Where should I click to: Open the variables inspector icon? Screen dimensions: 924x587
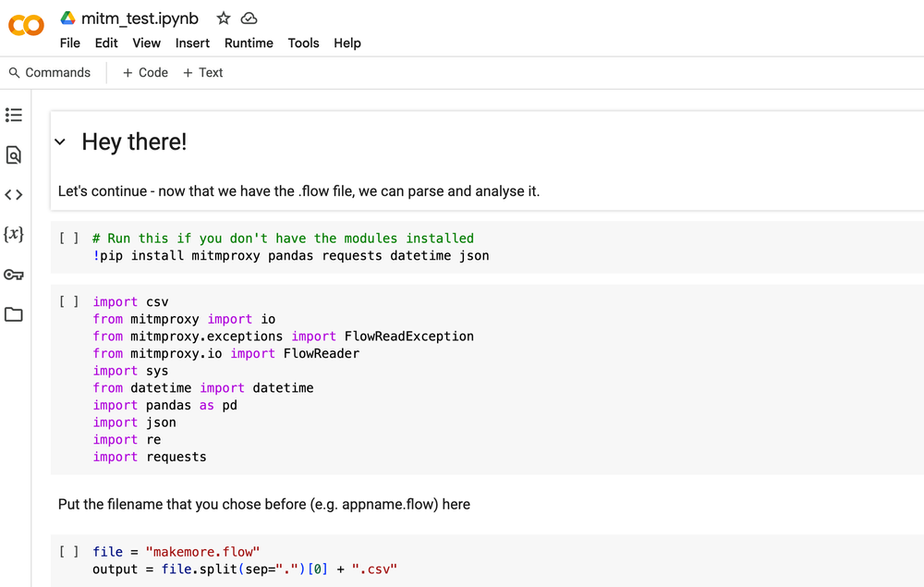(x=14, y=235)
